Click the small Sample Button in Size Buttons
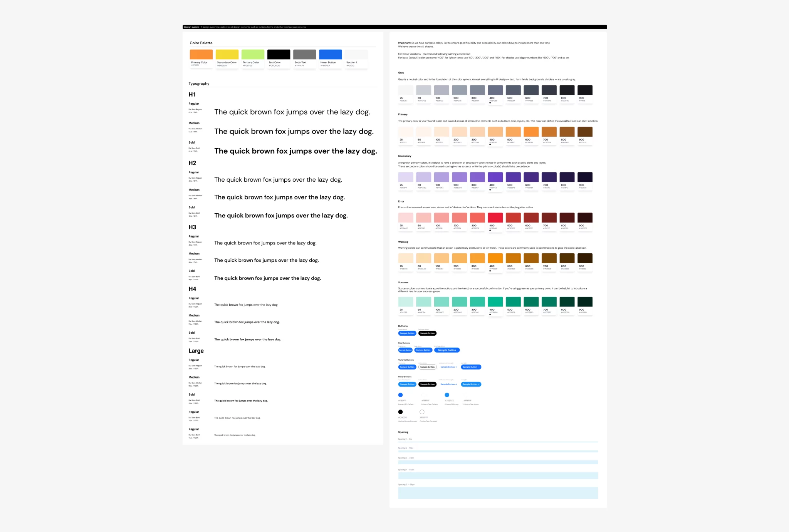The image size is (789, 532). pos(405,350)
